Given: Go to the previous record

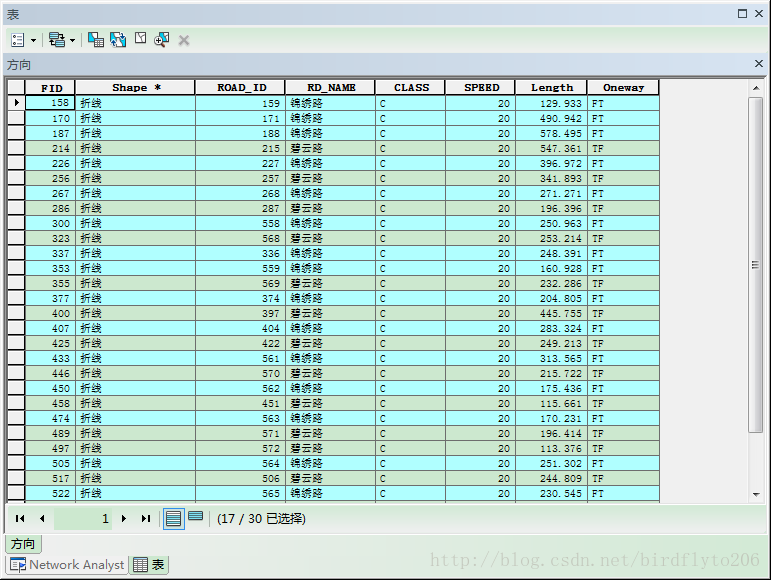Looking at the screenshot, I should point(42,518).
